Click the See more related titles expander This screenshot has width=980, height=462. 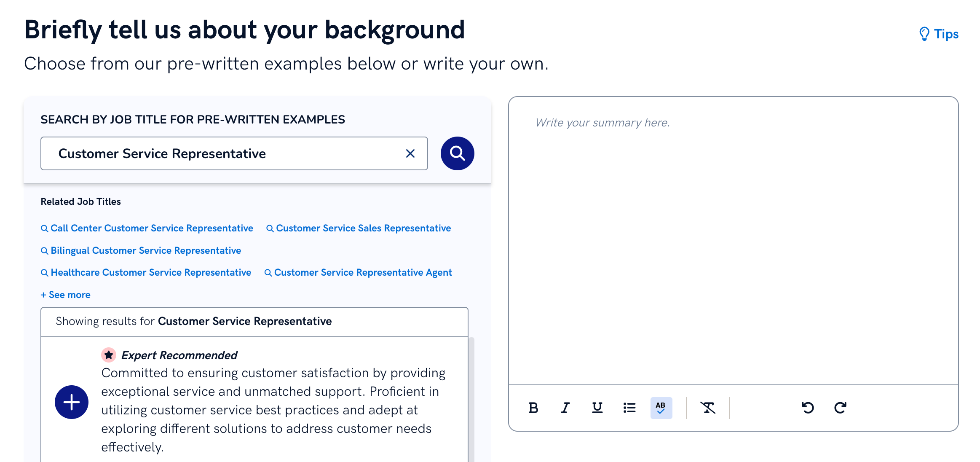tap(65, 295)
